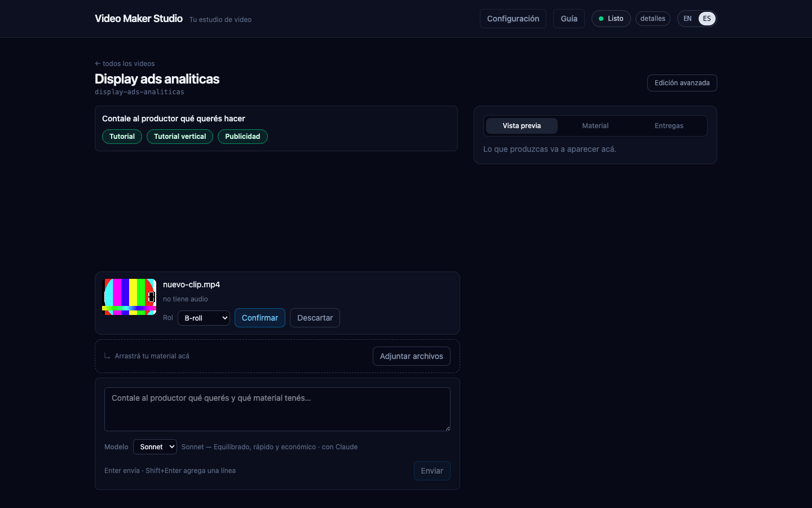
Task: Go back to todos los videos
Action: (x=125, y=64)
